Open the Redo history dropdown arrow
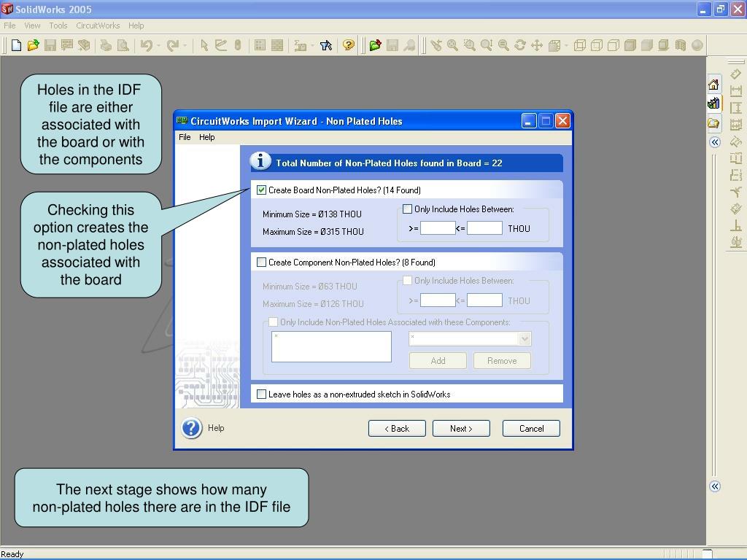 185,46
